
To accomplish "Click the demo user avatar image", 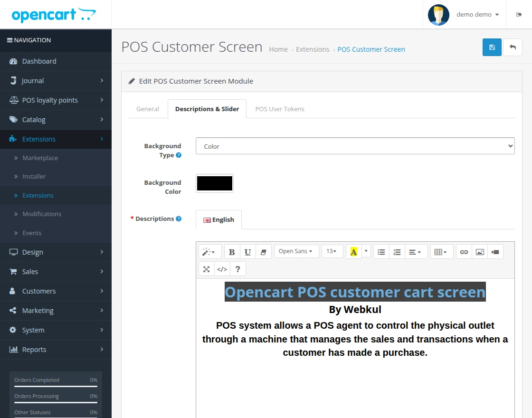I will click(x=438, y=15).
